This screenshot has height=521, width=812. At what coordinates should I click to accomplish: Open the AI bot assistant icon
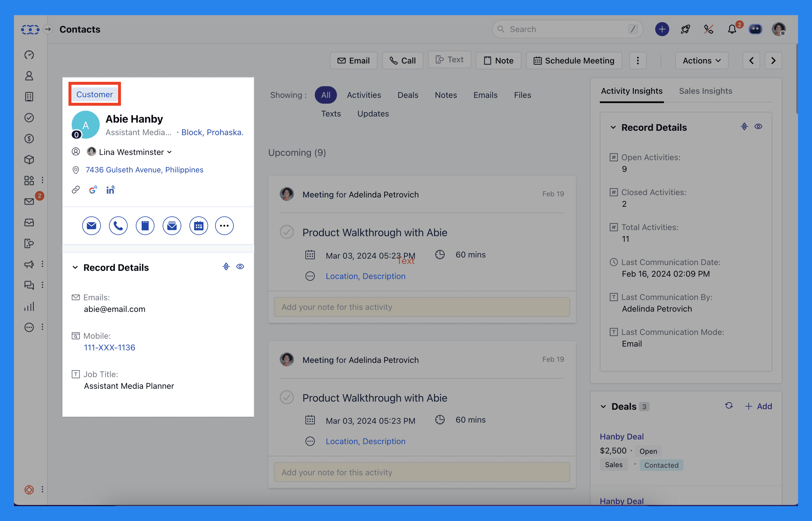(x=755, y=29)
